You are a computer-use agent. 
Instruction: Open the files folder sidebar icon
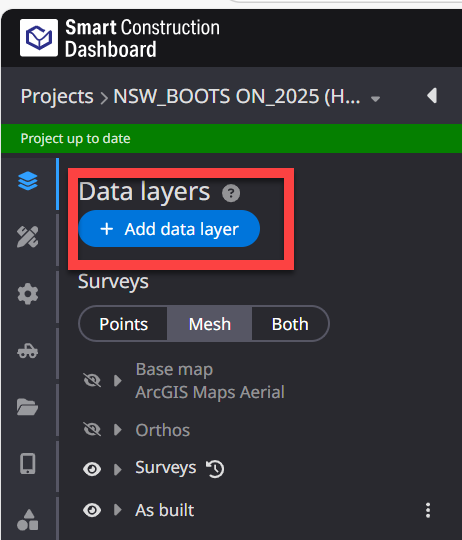(x=28, y=407)
